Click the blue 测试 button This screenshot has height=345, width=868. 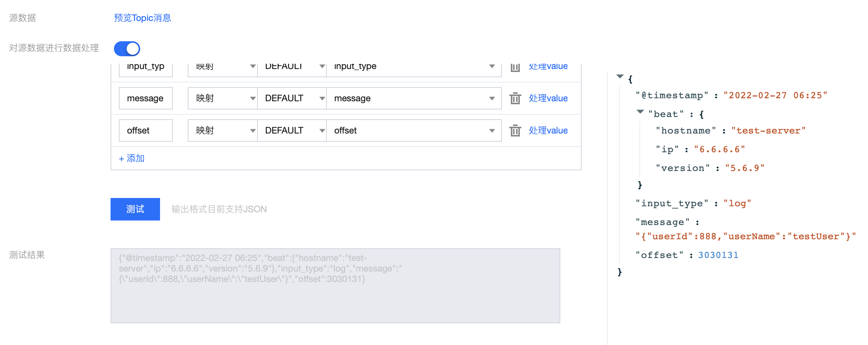coord(135,209)
